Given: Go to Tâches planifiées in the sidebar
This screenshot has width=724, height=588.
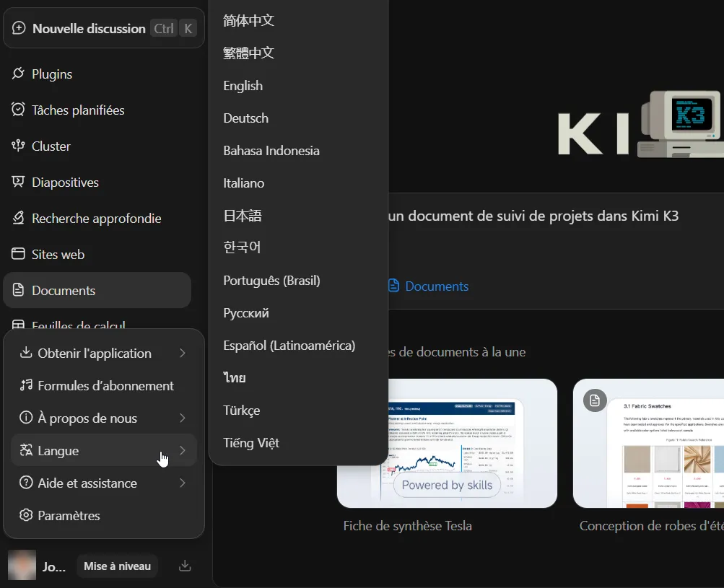Looking at the screenshot, I should point(97,110).
